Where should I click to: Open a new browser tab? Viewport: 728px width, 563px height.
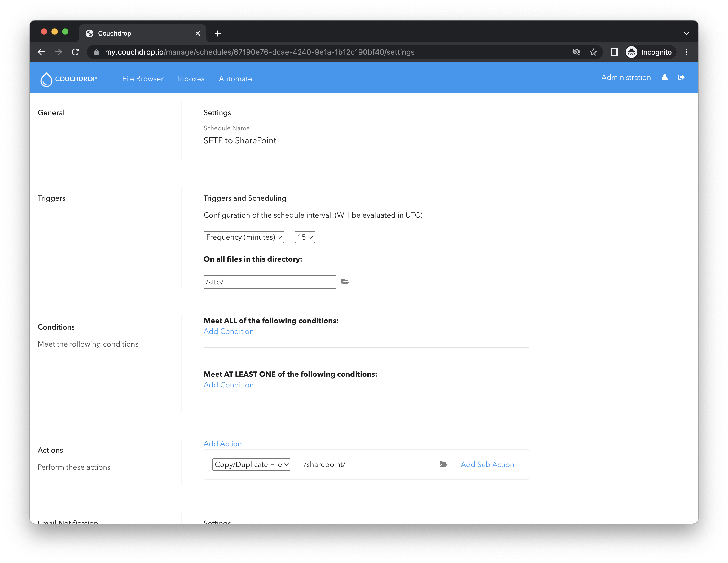(x=218, y=33)
